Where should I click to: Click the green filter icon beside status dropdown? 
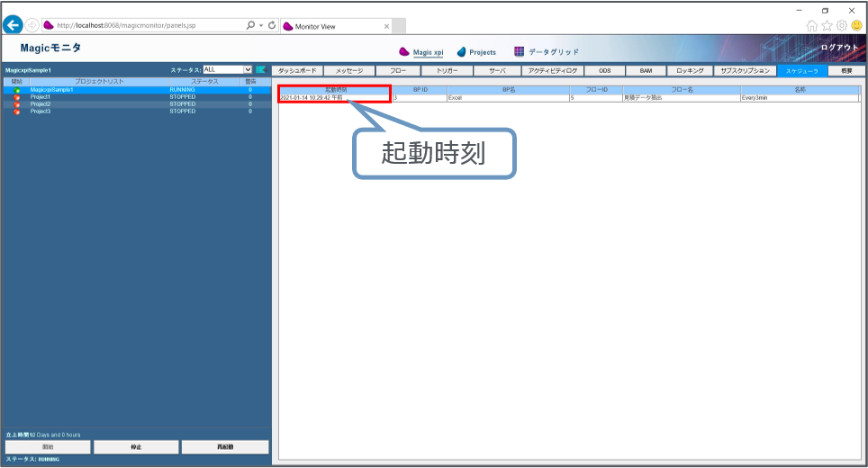tap(261, 69)
